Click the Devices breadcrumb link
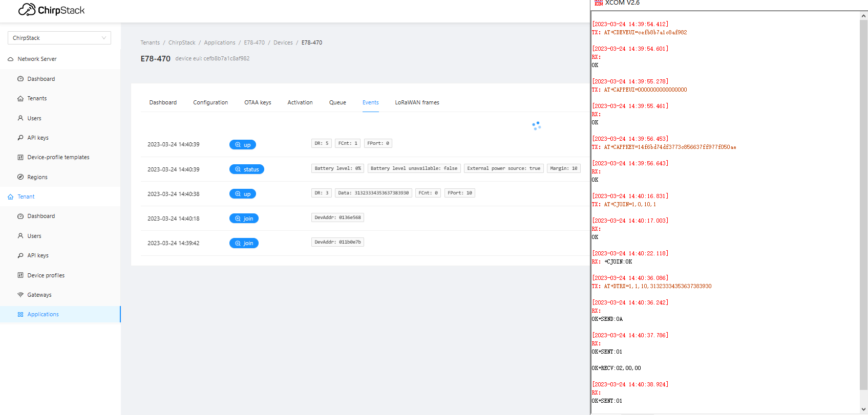Image resolution: width=868 pixels, height=415 pixels. pyautogui.click(x=283, y=42)
